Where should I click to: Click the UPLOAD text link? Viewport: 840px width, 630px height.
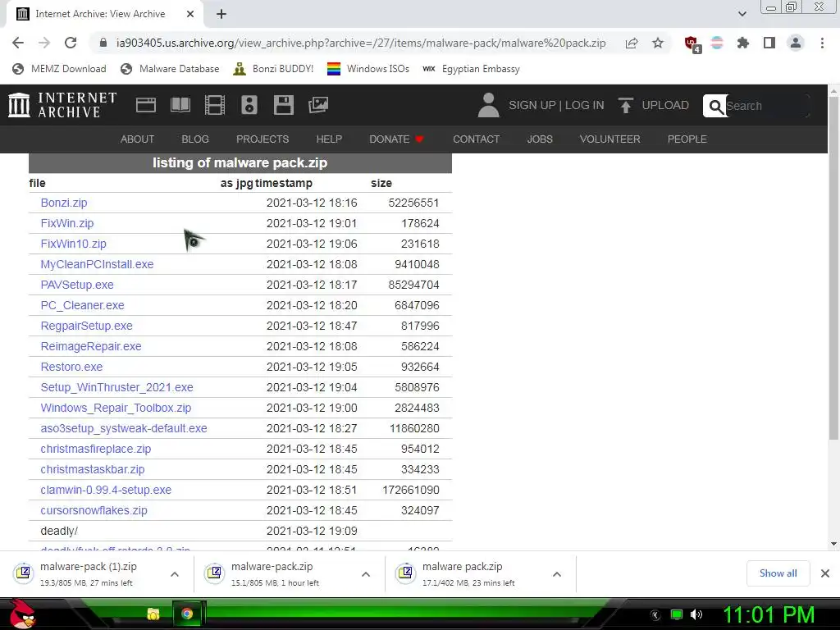(x=665, y=105)
